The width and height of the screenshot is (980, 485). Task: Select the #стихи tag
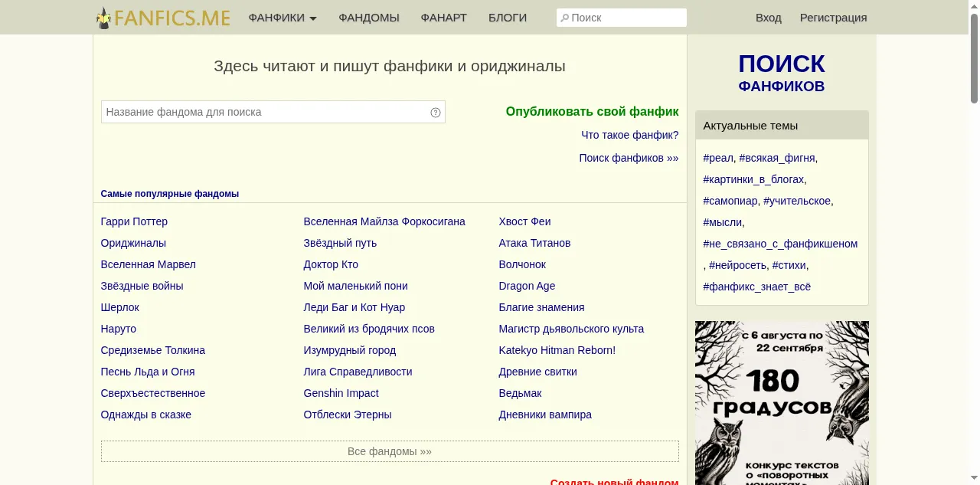[789, 265]
